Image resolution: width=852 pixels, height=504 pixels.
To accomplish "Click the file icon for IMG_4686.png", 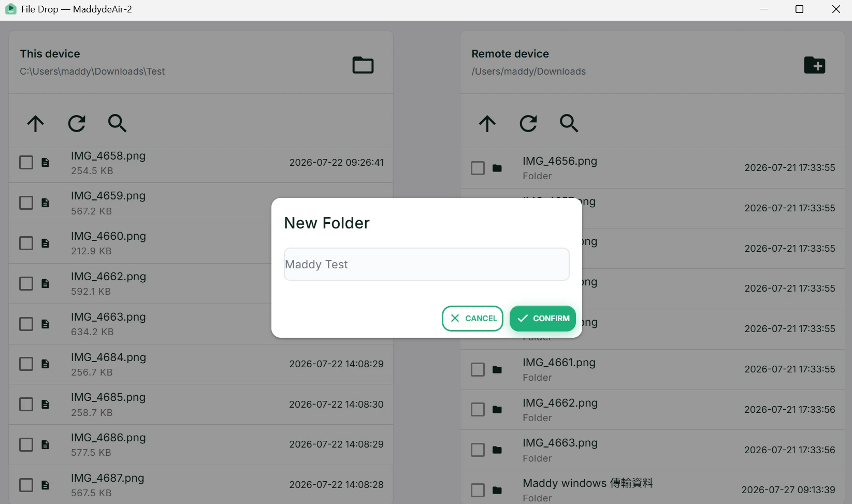I will pyautogui.click(x=45, y=444).
